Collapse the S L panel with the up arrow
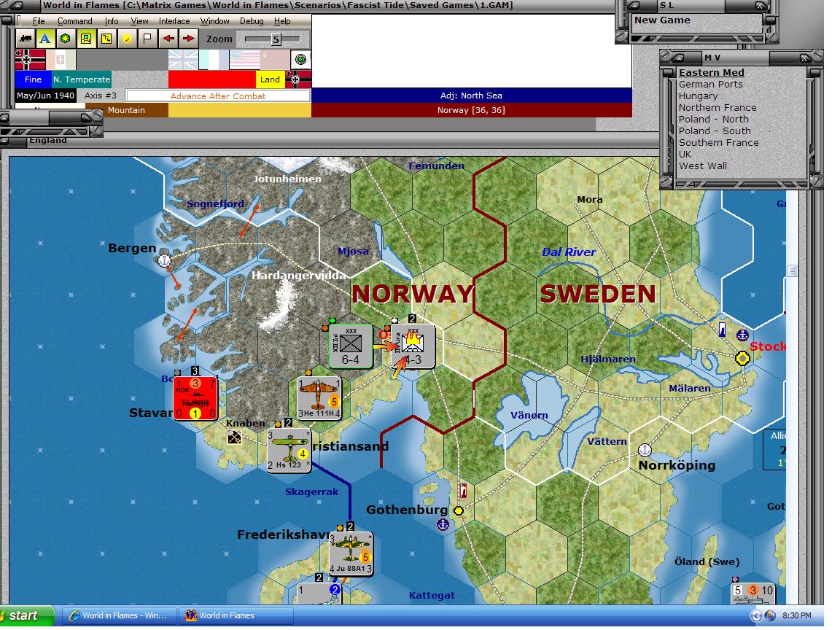840x630 pixels. [634, 5]
